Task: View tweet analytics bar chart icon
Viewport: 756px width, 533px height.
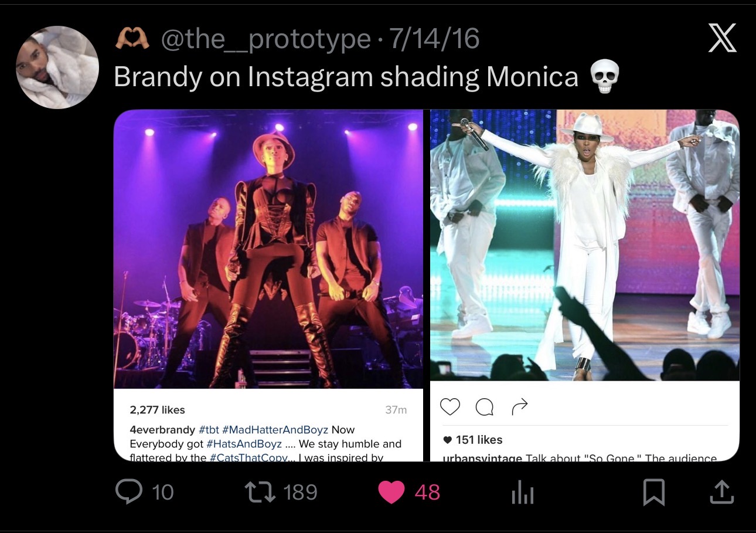Action: (522, 492)
